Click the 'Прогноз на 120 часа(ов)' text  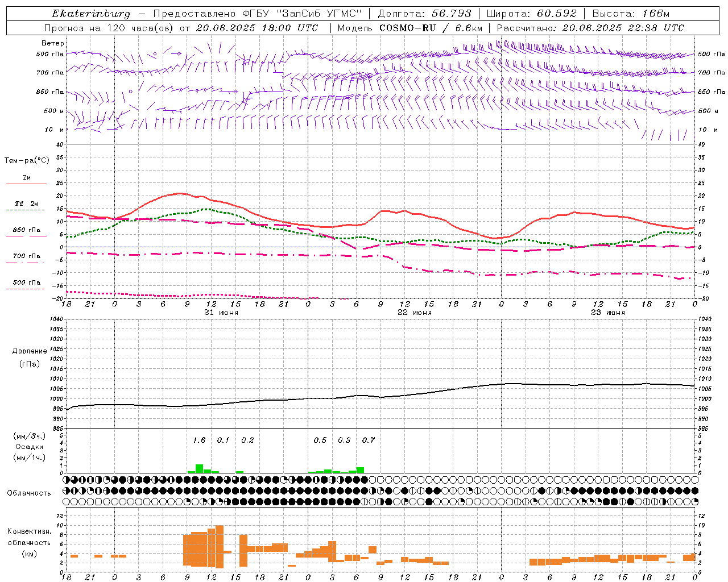pos(109,28)
